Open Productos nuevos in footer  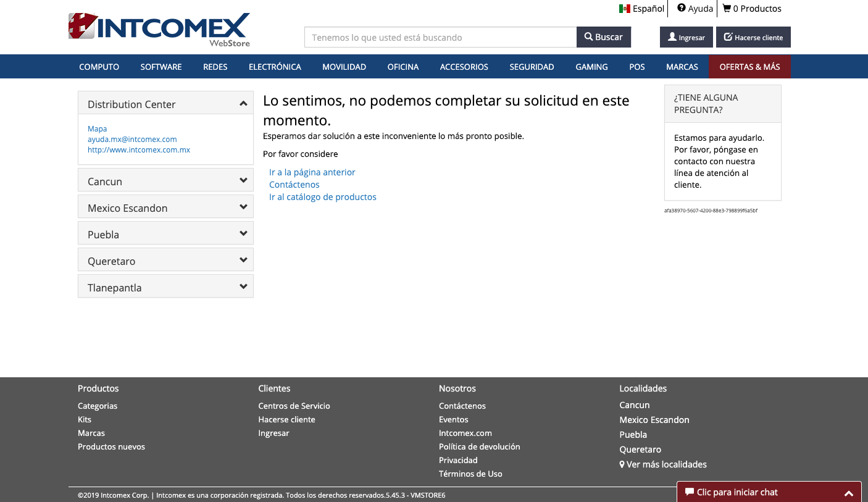pyautogui.click(x=111, y=446)
